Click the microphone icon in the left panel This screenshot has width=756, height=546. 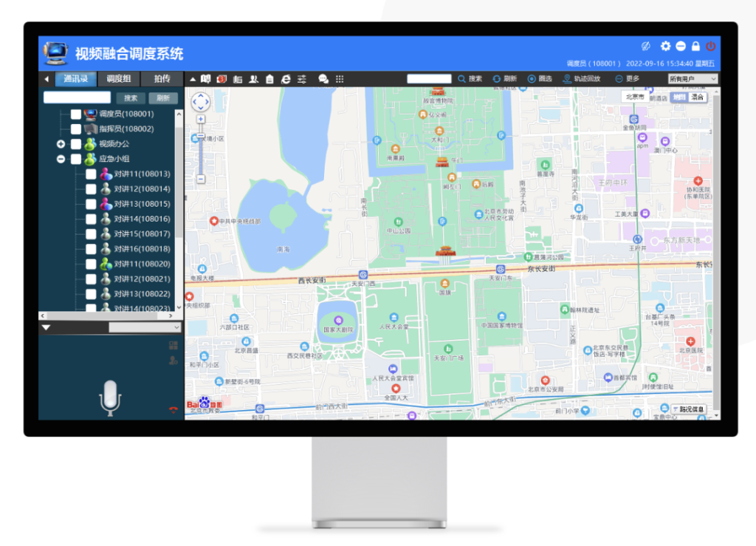[x=109, y=397]
